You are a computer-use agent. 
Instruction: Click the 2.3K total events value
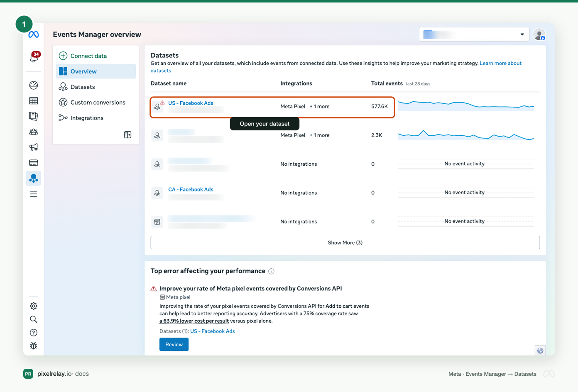377,135
